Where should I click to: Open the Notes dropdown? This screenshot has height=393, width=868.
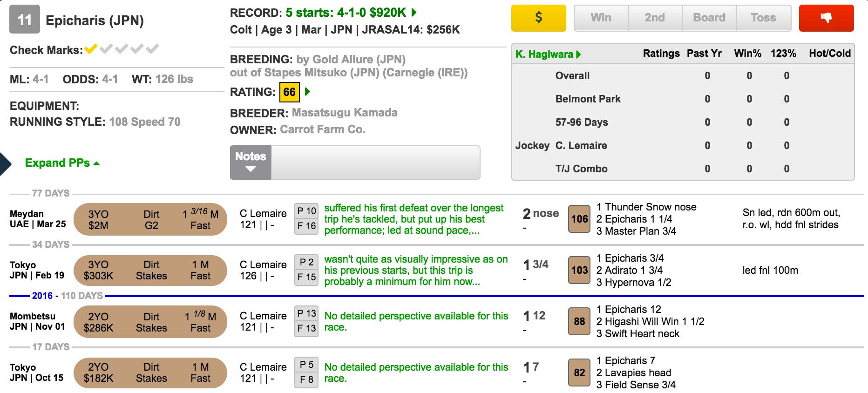(x=251, y=163)
